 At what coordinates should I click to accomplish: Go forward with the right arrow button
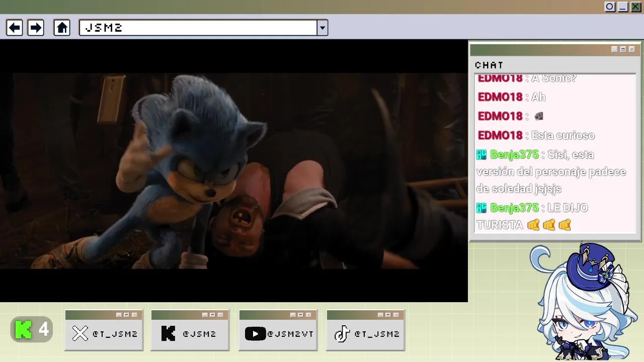35,28
